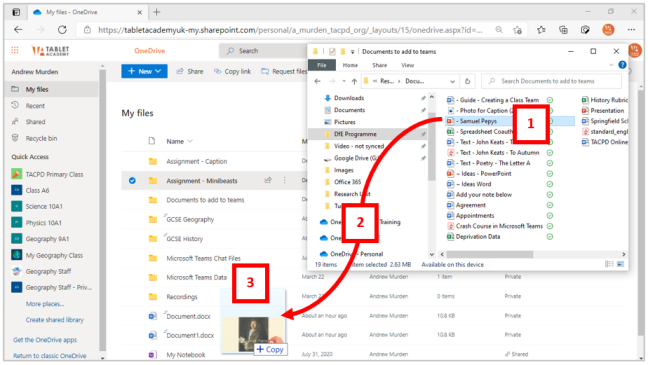Open Explorer recent locations dropdown arrow

tap(343, 81)
